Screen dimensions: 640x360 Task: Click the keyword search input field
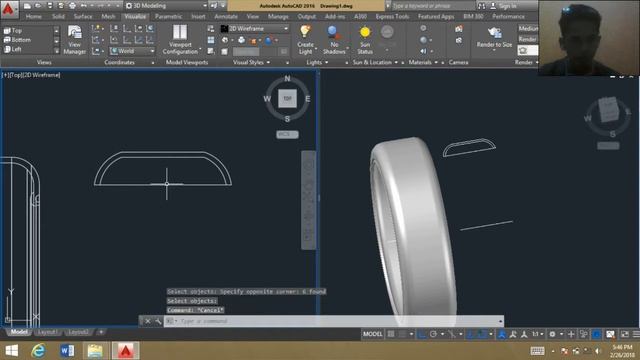[x=433, y=6]
